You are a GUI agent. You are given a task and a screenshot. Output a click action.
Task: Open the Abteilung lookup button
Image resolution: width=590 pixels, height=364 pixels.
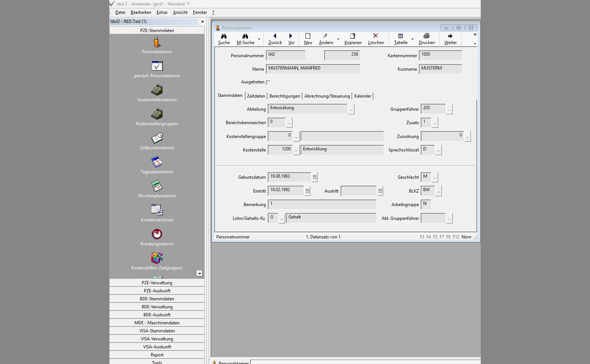351,109
